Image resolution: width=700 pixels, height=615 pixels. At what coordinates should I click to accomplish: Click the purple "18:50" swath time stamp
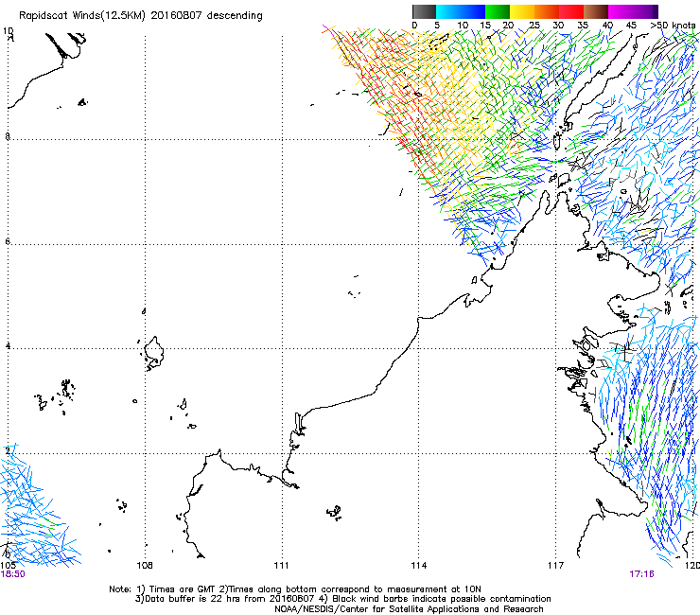(12, 574)
